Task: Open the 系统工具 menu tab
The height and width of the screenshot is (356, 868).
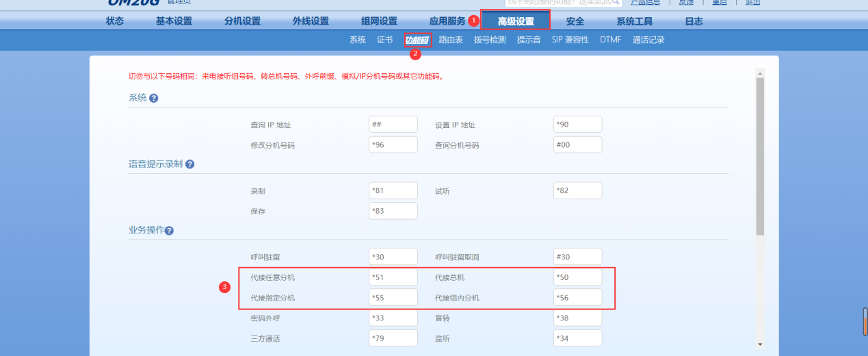Action: [634, 21]
